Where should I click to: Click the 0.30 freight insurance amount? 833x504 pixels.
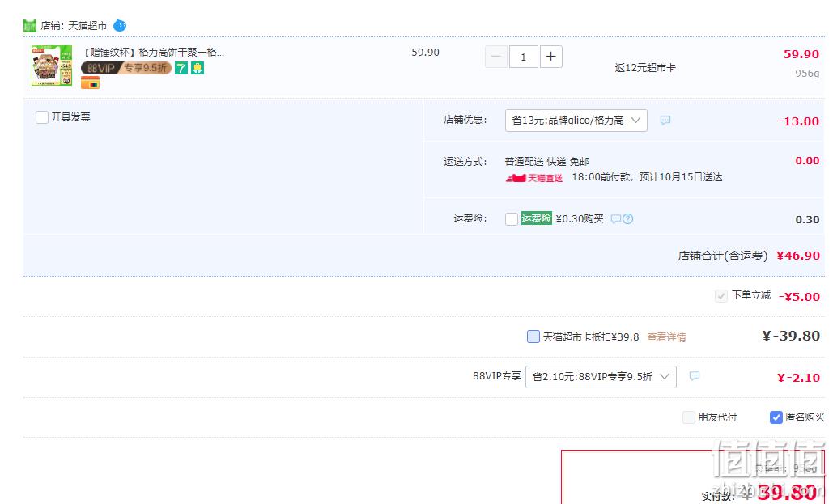coord(808,219)
